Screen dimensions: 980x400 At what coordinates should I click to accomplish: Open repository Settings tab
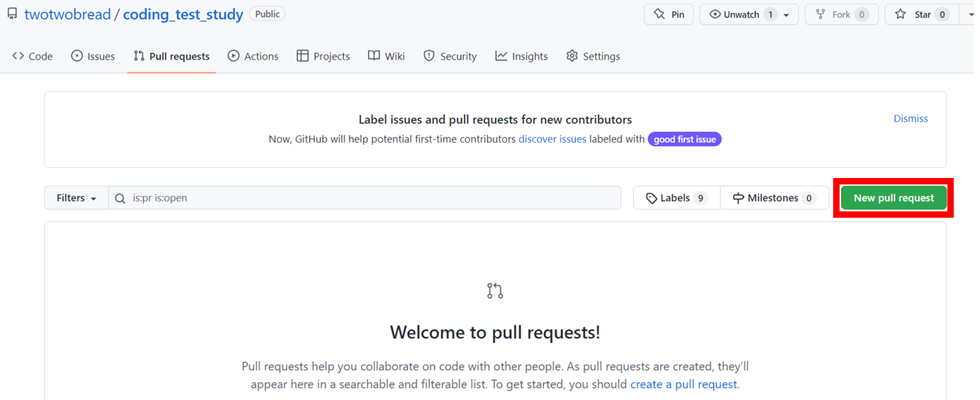pyautogui.click(x=594, y=56)
